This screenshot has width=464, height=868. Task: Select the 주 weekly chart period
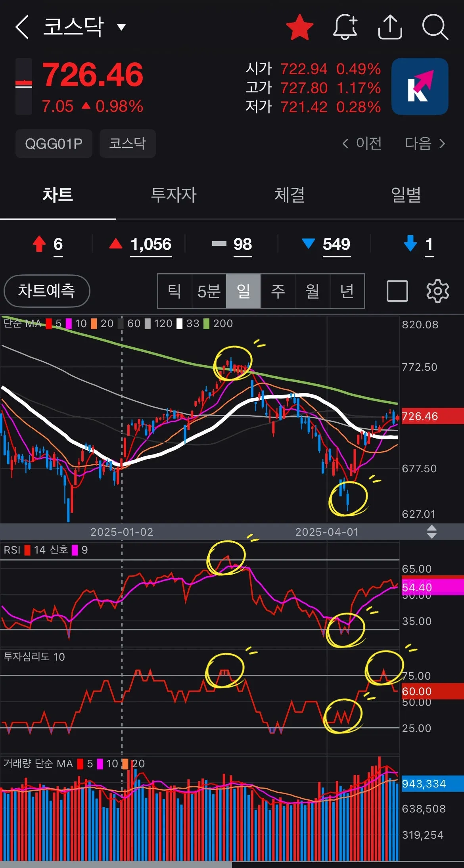(278, 291)
